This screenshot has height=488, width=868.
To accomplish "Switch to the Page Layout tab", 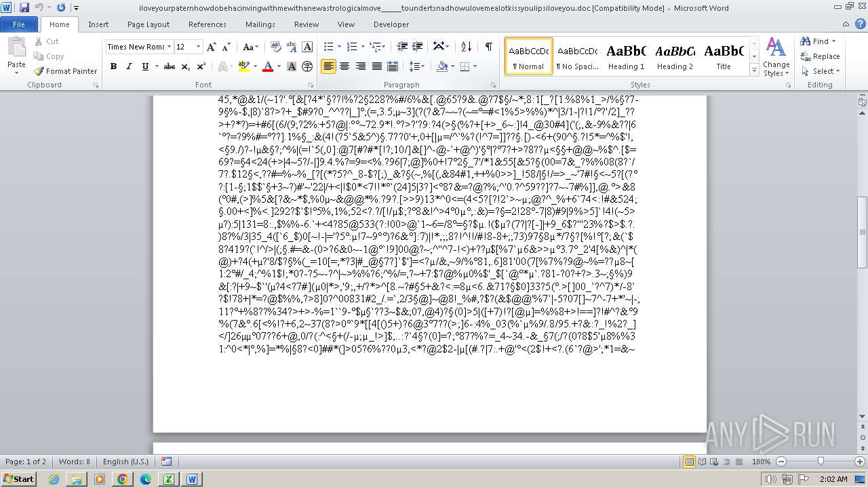I will (x=149, y=24).
